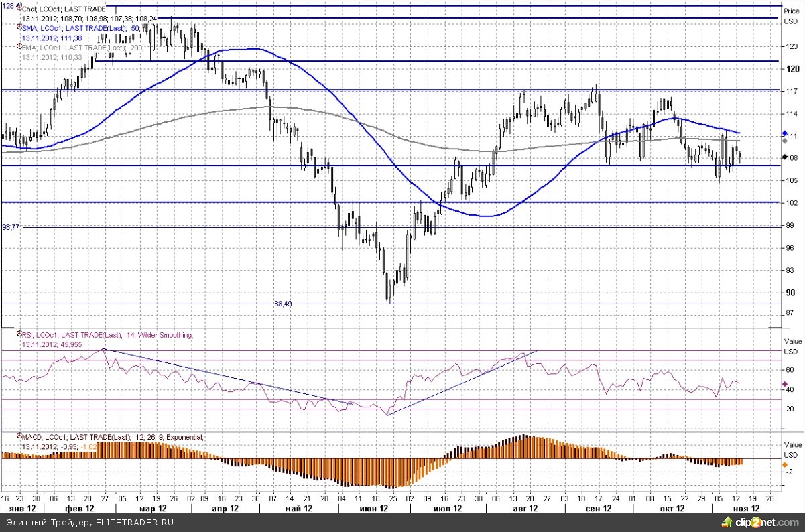Viewport: 805px width, 532px height.
Task: Click the 98,77 horizontal level label
Action: pyautogui.click(x=11, y=228)
